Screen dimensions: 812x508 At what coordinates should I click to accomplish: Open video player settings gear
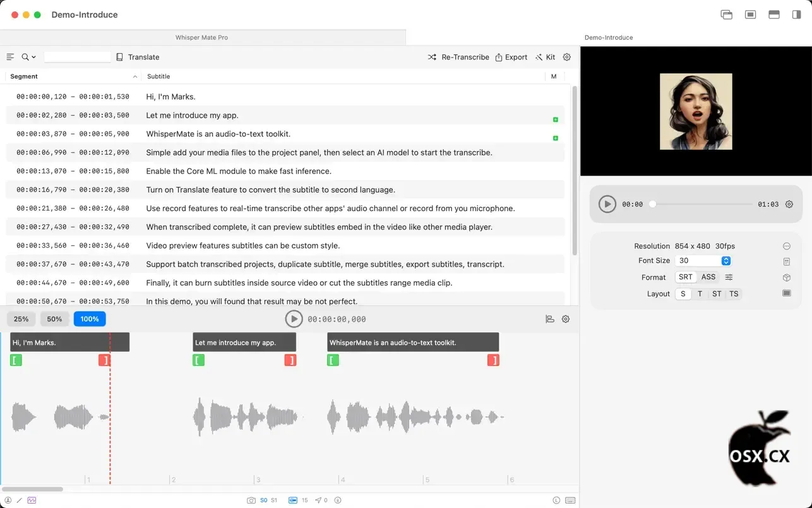789,204
